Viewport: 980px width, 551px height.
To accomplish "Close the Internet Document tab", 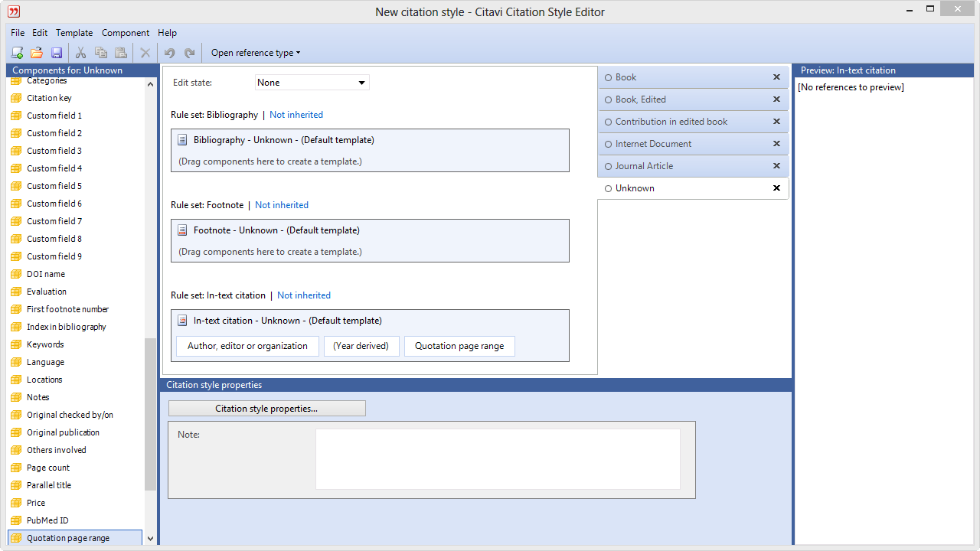I will click(x=776, y=144).
